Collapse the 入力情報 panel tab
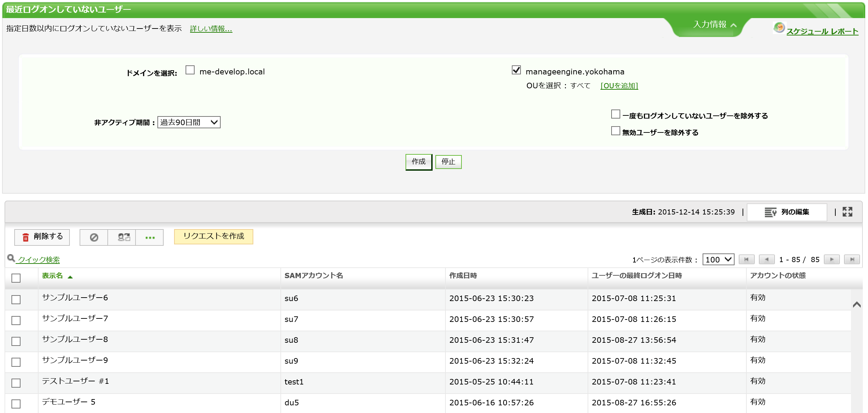The image size is (868, 413). [x=714, y=25]
